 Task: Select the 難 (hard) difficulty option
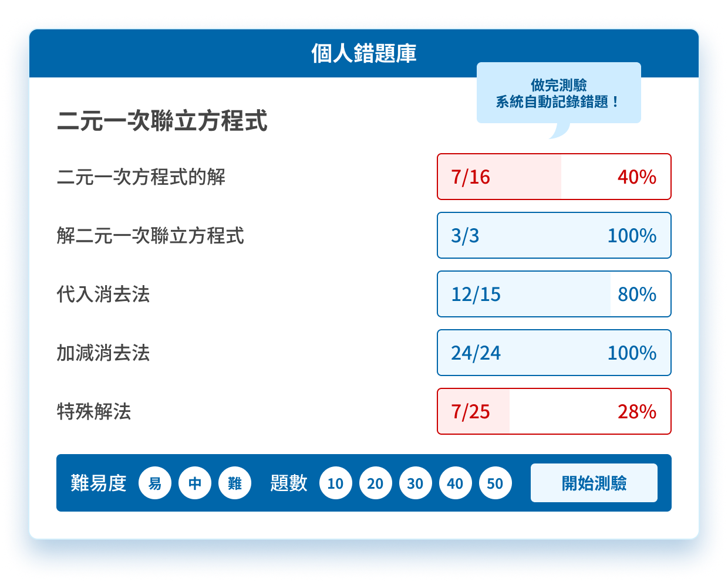[234, 483]
